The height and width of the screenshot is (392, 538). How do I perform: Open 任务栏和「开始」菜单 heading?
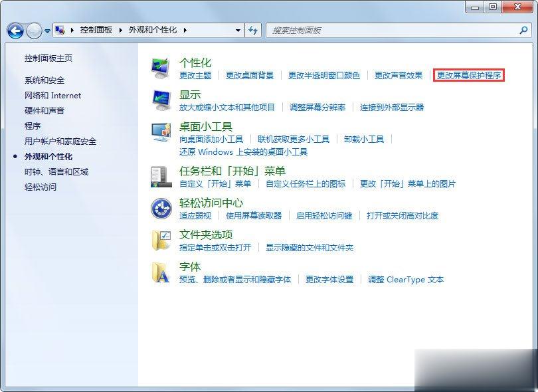(x=232, y=171)
